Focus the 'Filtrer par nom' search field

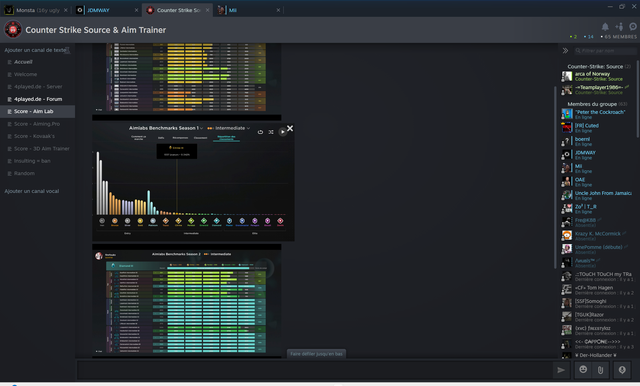605,51
